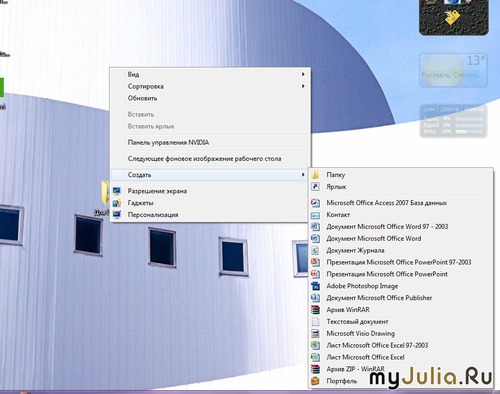Click the Adobe Photoshop Image icon

pos(315,286)
